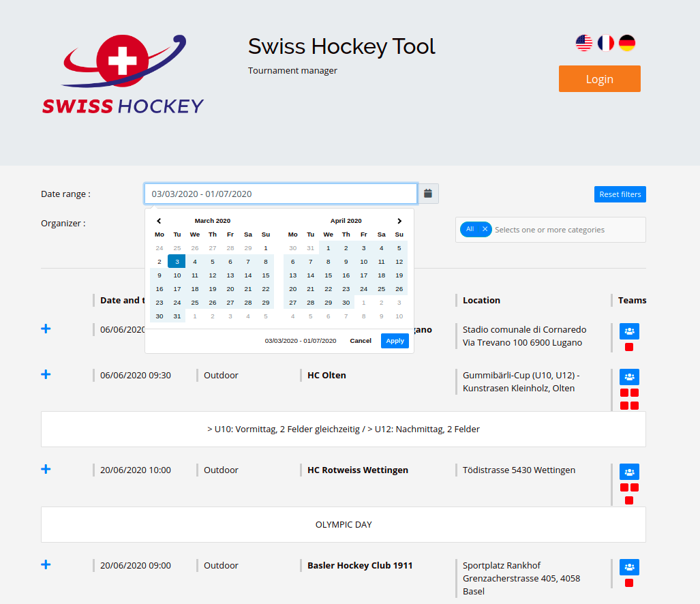Screen dimensions: 700x604
Task: Advance to next month in calendar
Action: click(399, 221)
